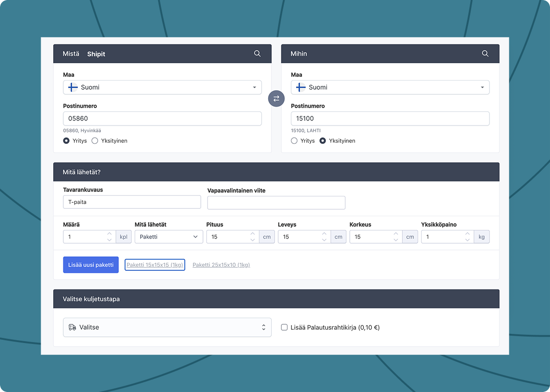Screen dimensions: 550x392
Task: Select Yksityinen radio for sender
Action: (95, 141)
